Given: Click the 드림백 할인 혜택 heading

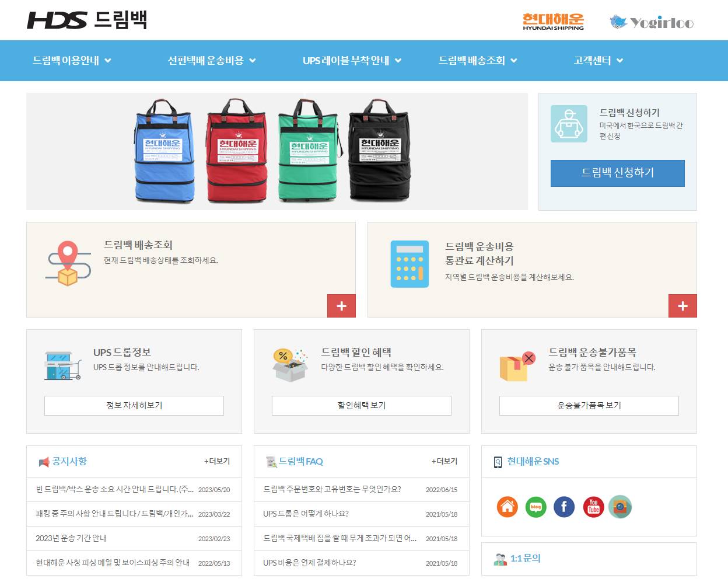Looking at the screenshot, I should pyautogui.click(x=356, y=353).
